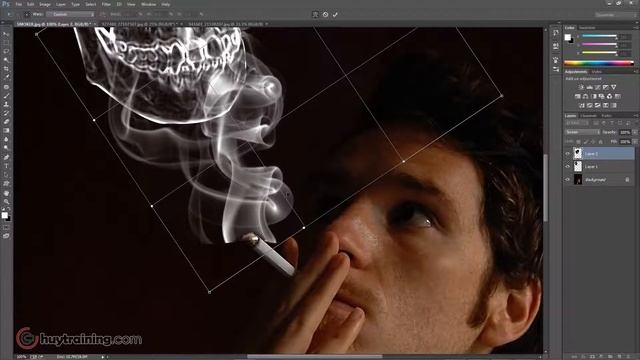Select the Zoom tool
Screen dimensions: 640x360
tap(6, 202)
